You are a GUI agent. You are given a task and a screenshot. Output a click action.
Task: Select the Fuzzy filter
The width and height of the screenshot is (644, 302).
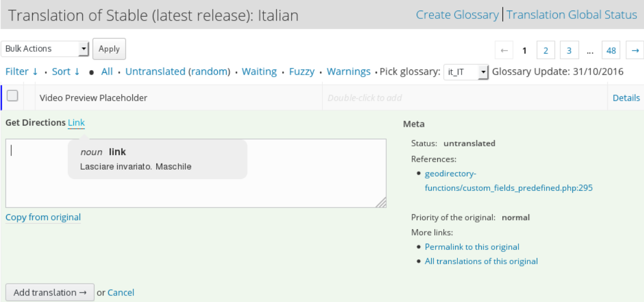click(302, 72)
